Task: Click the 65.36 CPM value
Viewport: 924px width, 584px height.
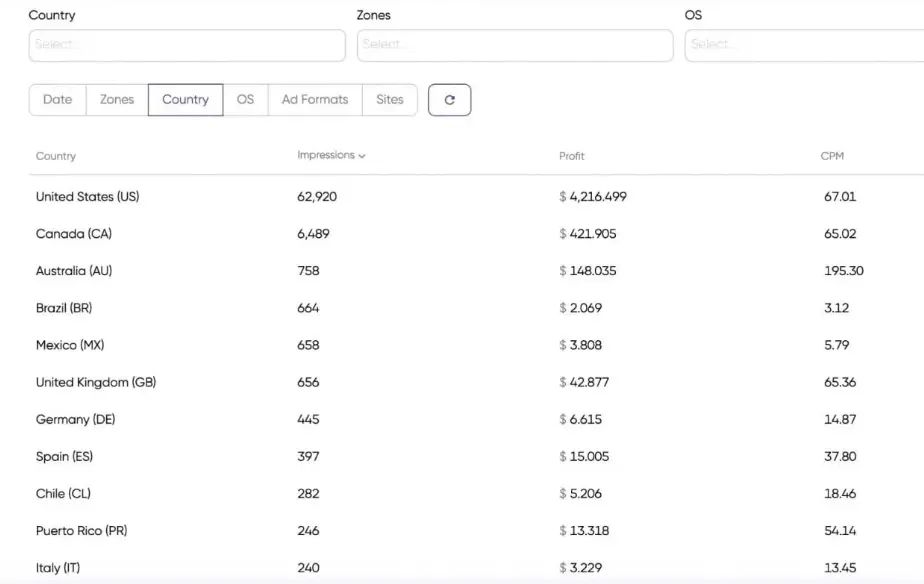Action: coord(840,382)
